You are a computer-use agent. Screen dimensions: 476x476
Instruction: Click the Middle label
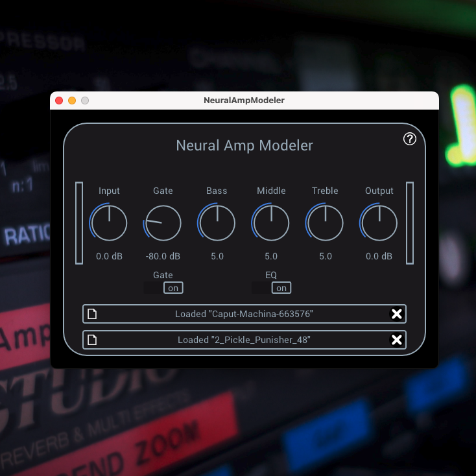271,191
